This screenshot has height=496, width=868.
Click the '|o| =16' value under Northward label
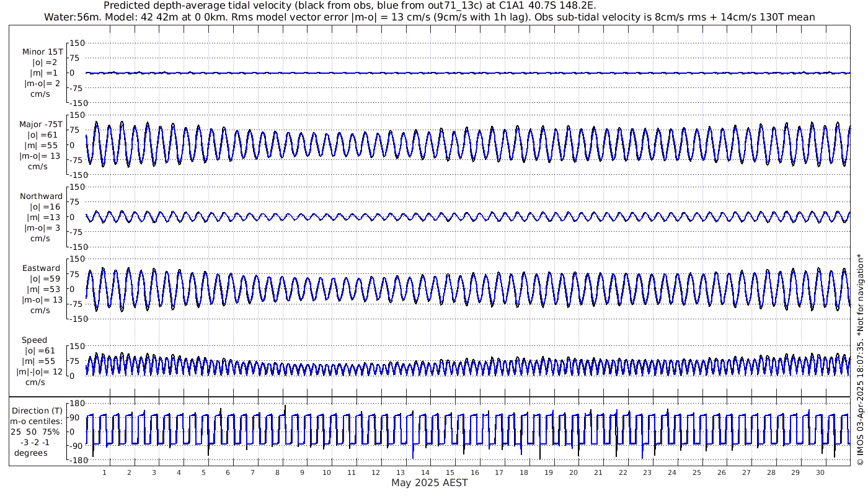[x=41, y=206]
